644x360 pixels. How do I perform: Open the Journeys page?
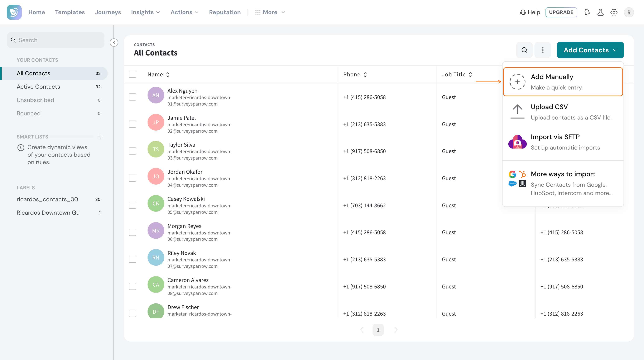click(108, 12)
